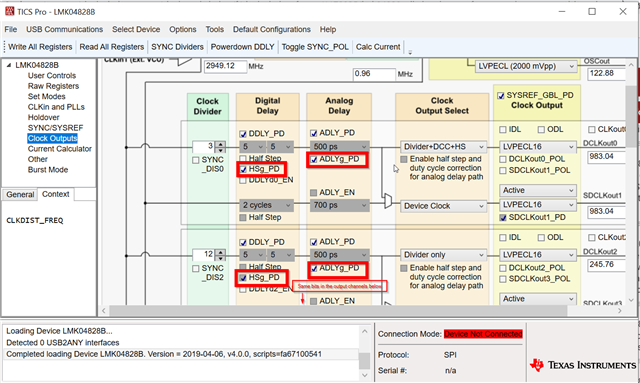
Task: Select Raw Registers in the tree
Action: [53, 86]
